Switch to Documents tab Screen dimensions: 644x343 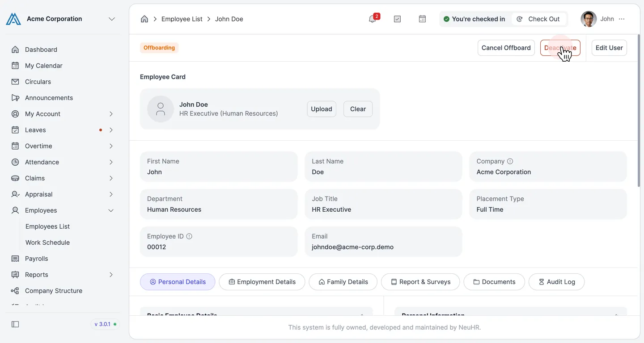494,282
